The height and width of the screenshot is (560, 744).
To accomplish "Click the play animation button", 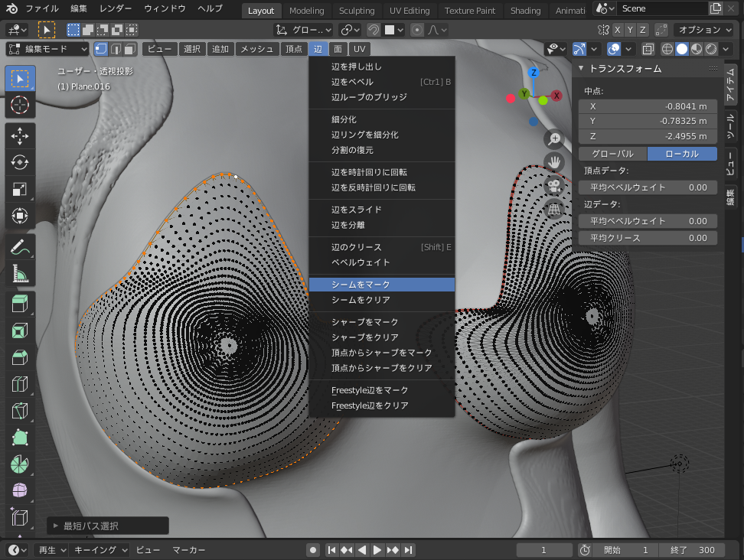I will click(377, 550).
